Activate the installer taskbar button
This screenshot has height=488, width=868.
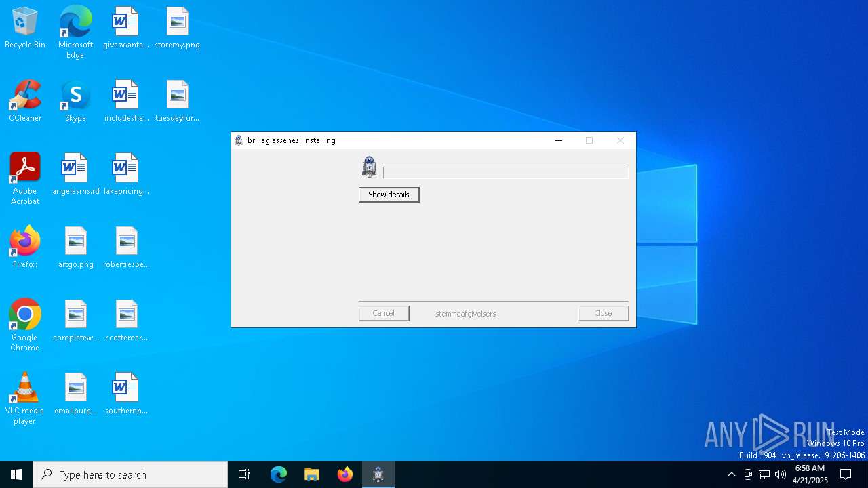tap(378, 474)
